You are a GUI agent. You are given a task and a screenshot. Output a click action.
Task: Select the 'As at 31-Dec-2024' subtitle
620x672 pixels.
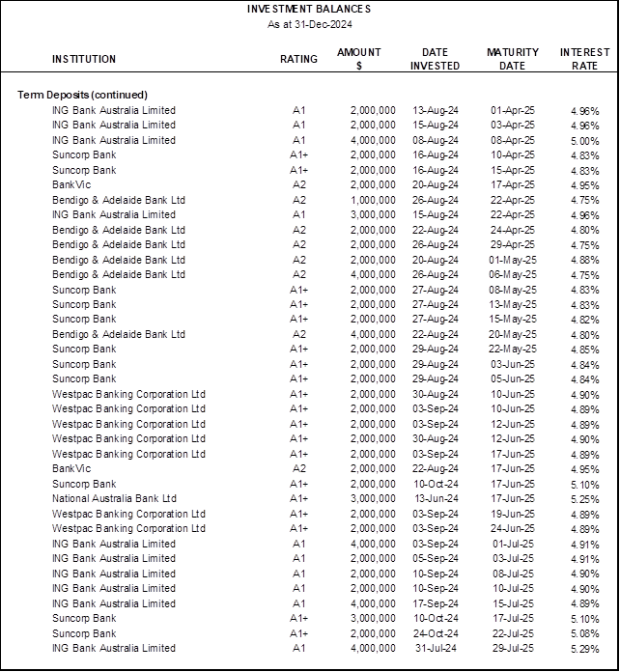[x=310, y=24]
